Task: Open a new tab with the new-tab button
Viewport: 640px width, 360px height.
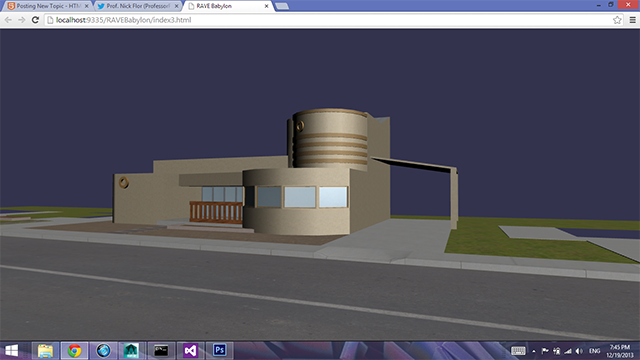Action: click(x=282, y=6)
